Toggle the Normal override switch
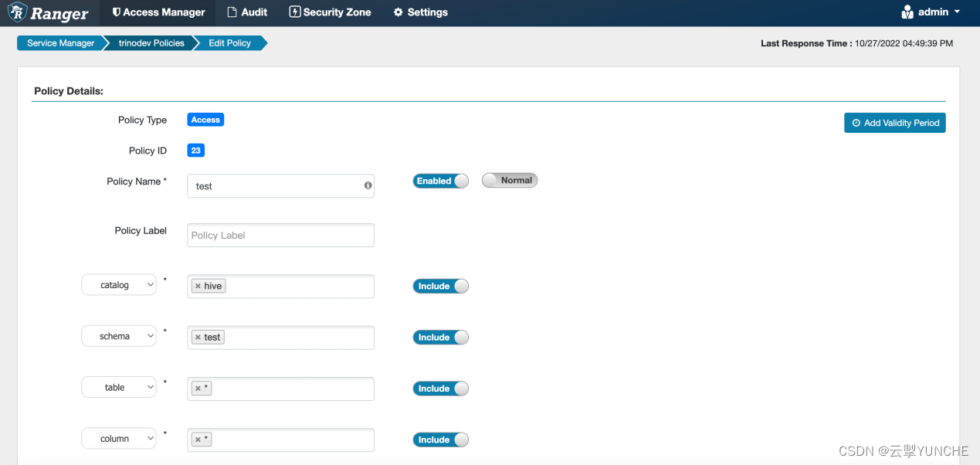980x465 pixels. [x=510, y=180]
